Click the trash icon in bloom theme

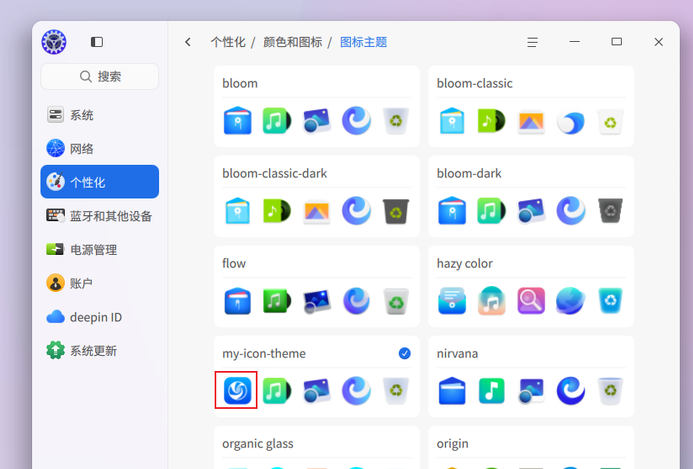396,120
